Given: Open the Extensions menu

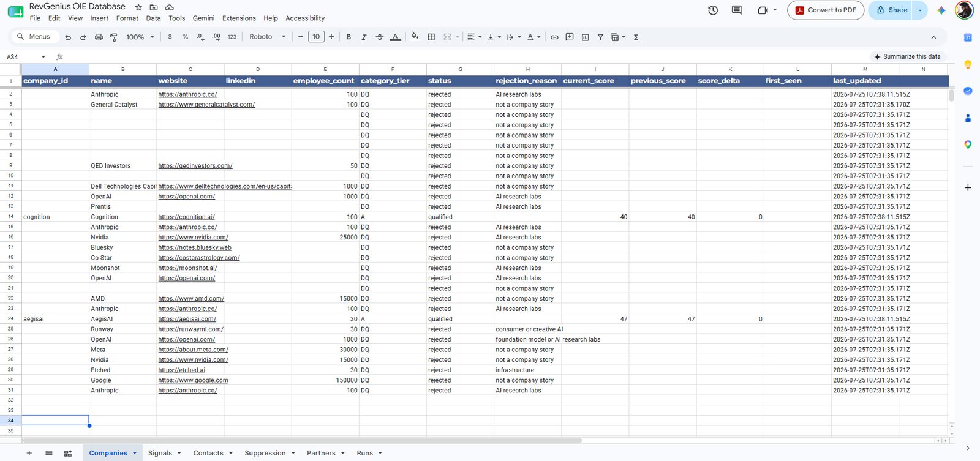Looking at the screenshot, I should (239, 18).
